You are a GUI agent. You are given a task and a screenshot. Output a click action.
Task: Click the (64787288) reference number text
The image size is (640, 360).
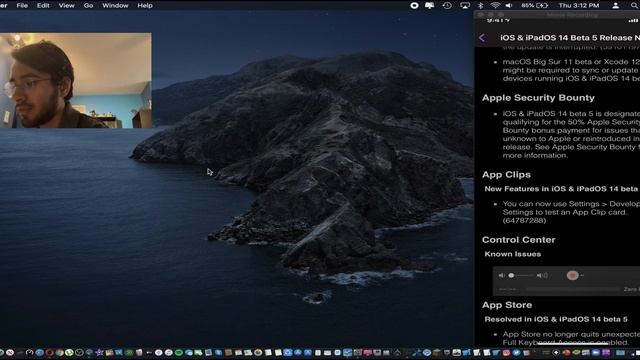click(524, 220)
